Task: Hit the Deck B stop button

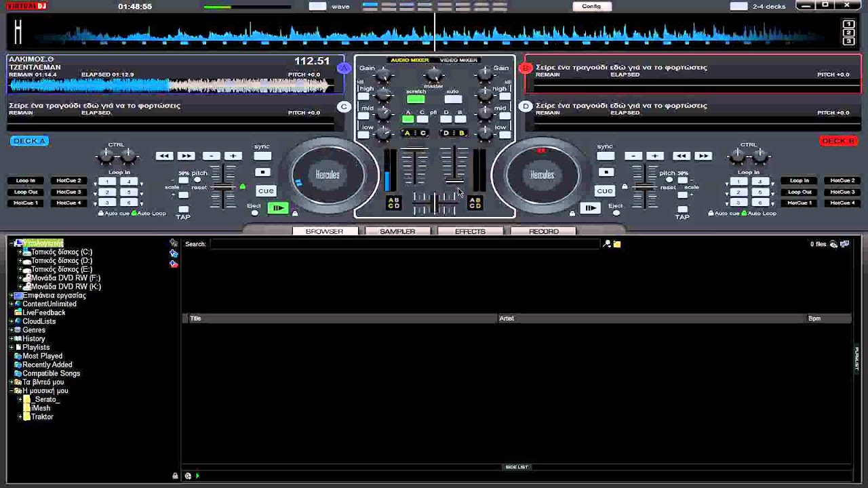Action: tap(606, 172)
